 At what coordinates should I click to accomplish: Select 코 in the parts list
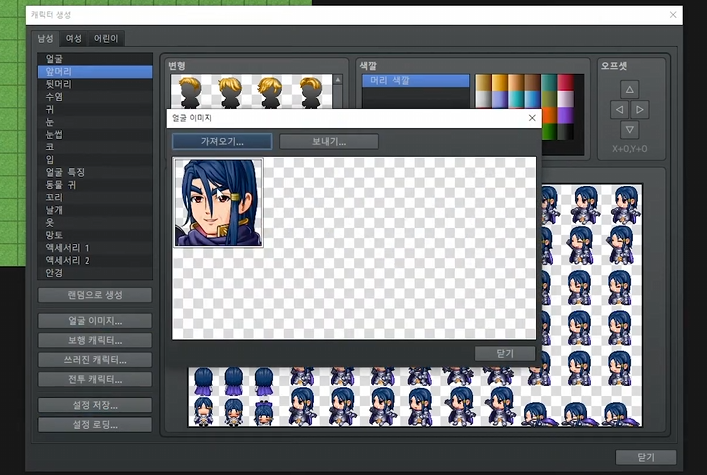coord(95,147)
